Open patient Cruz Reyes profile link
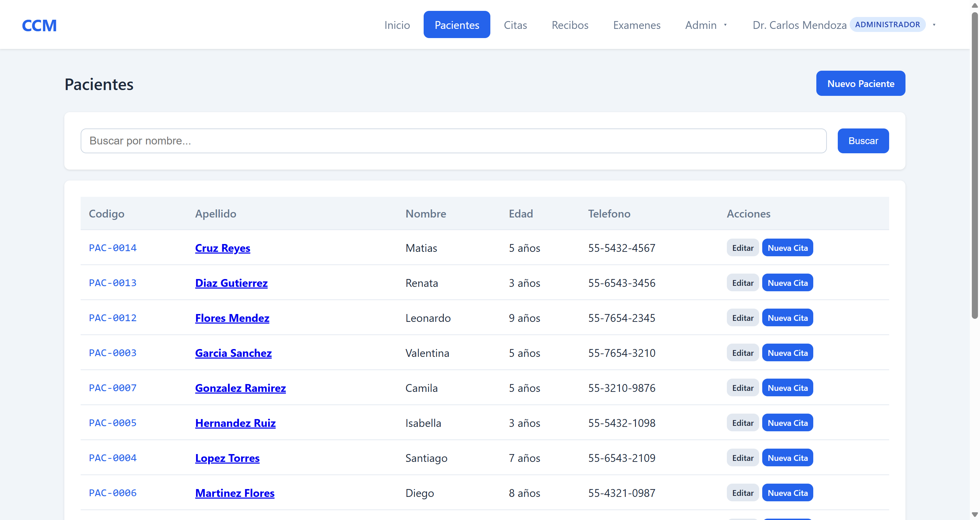 [x=223, y=248]
